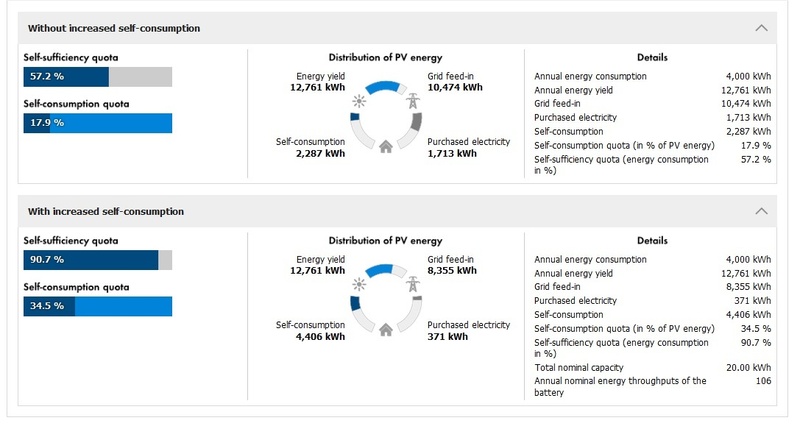Click the 90.7 % self-sufficiency quota bar
This screenshot has width=800, height=426.
point(98,260)
